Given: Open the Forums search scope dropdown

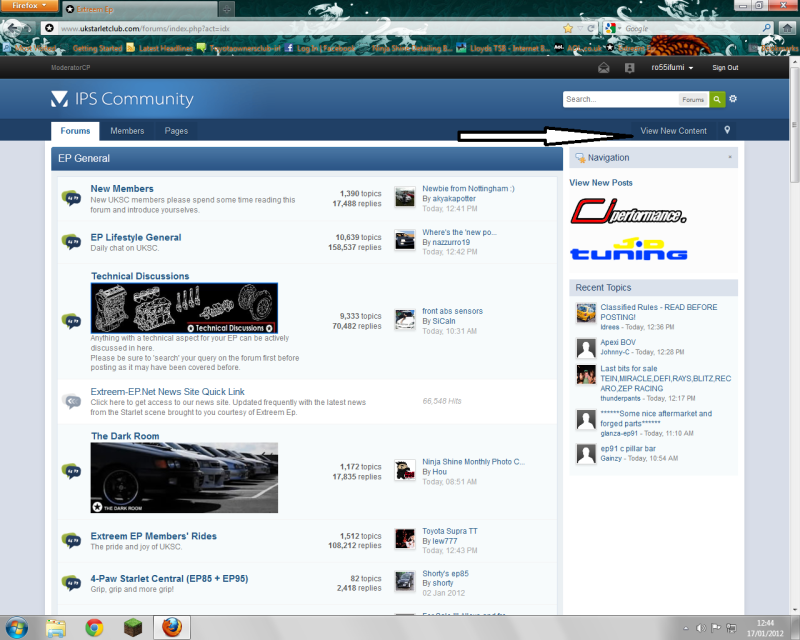Looking at the screenshot, I should tap(693, 100).
